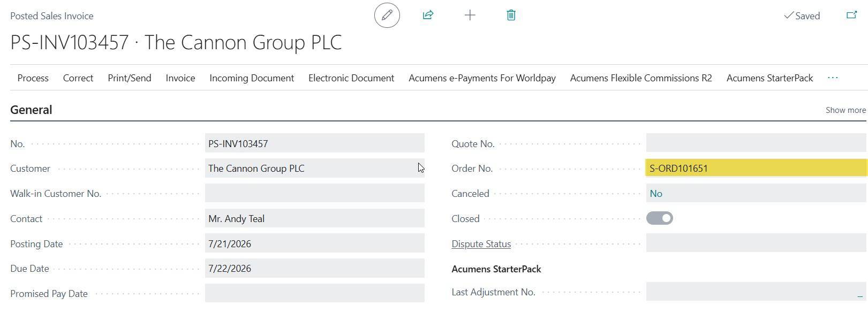The image size is (868, 328).
Task: Open the Acumens StarterPack menu
Action: coord(769,78)
